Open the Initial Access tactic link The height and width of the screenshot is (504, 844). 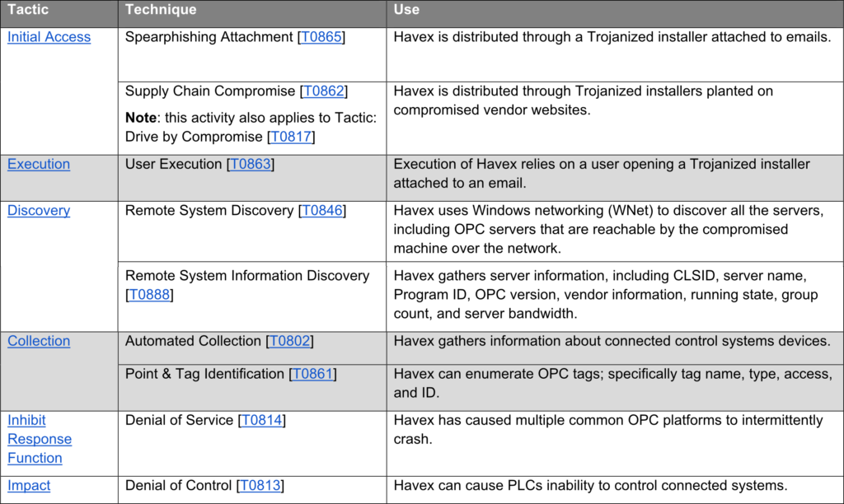[49, 37]
